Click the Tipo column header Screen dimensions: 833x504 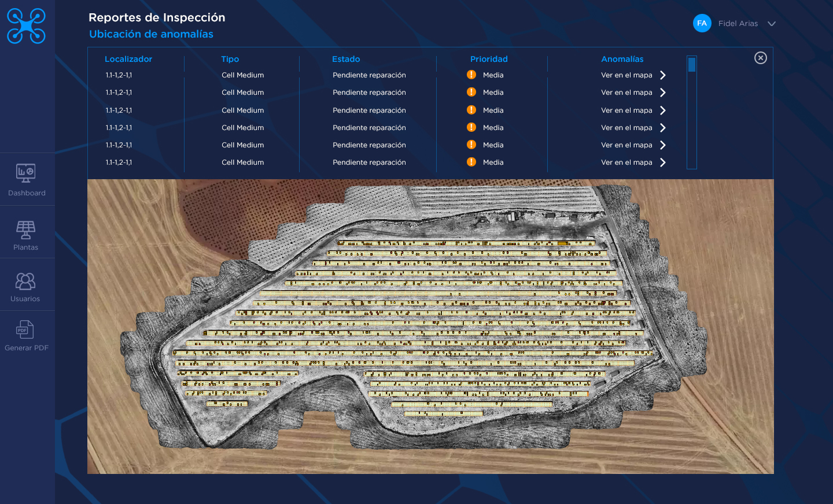230,59
